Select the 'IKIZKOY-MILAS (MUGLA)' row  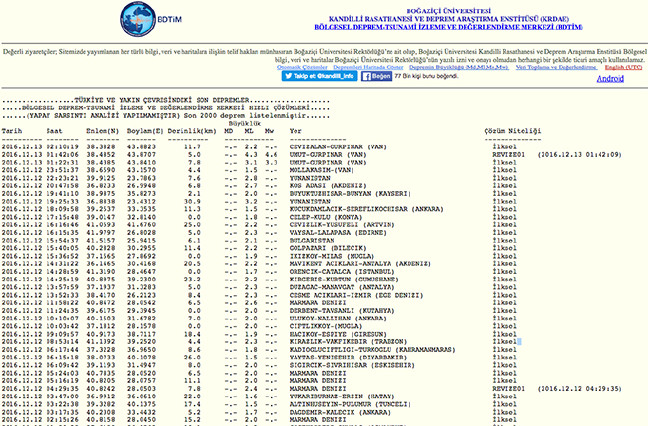click(x=259, y=256)
